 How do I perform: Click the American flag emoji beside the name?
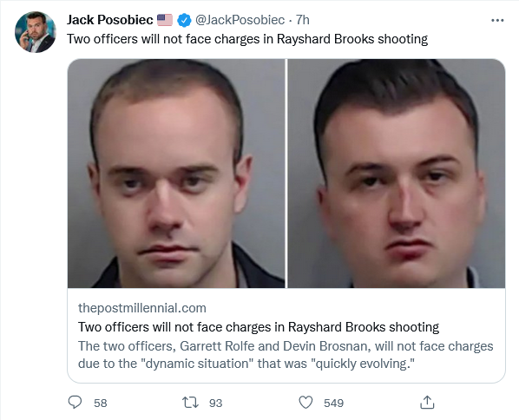pyautogui.click(x=165, y=20)
